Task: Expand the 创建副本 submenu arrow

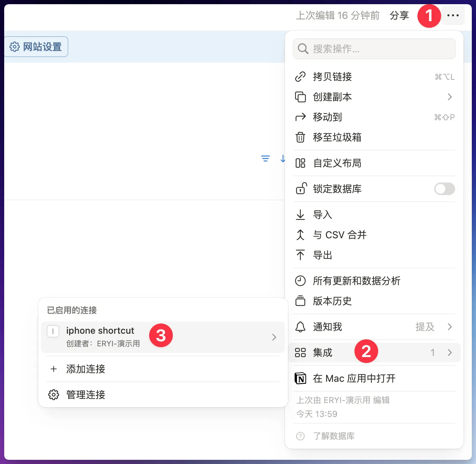Action: (450, 97)
